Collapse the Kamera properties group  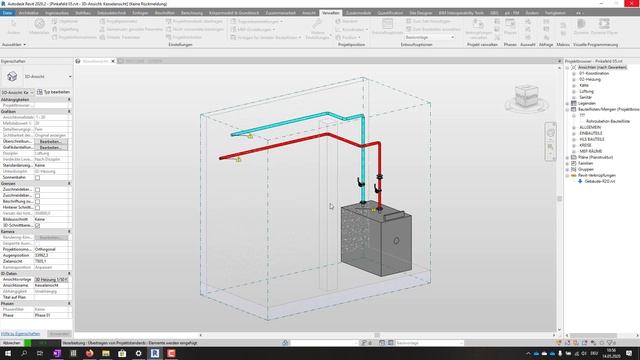[x=69, y=231]
